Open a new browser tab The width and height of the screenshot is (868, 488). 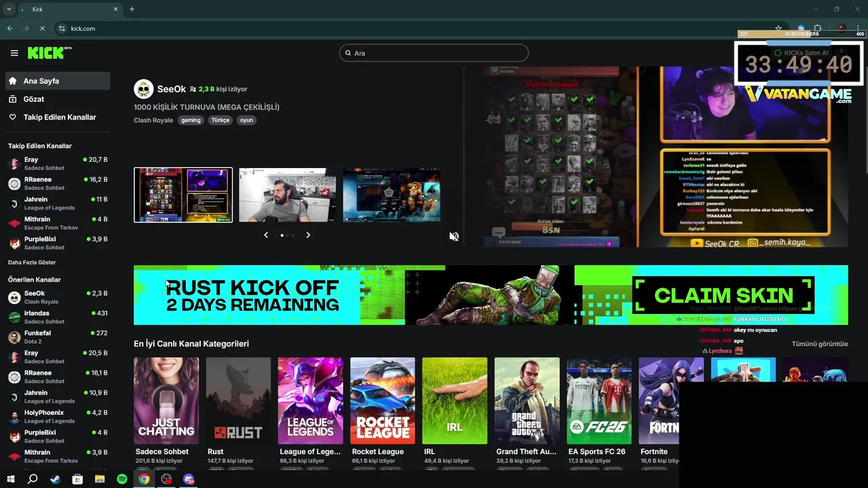(132, 9)
